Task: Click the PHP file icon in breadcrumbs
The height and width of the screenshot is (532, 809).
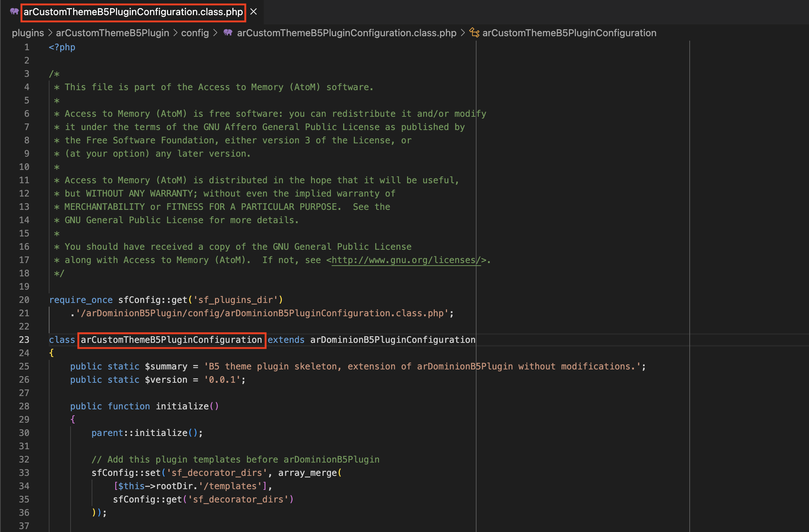Action: click(x=228, y=33)
